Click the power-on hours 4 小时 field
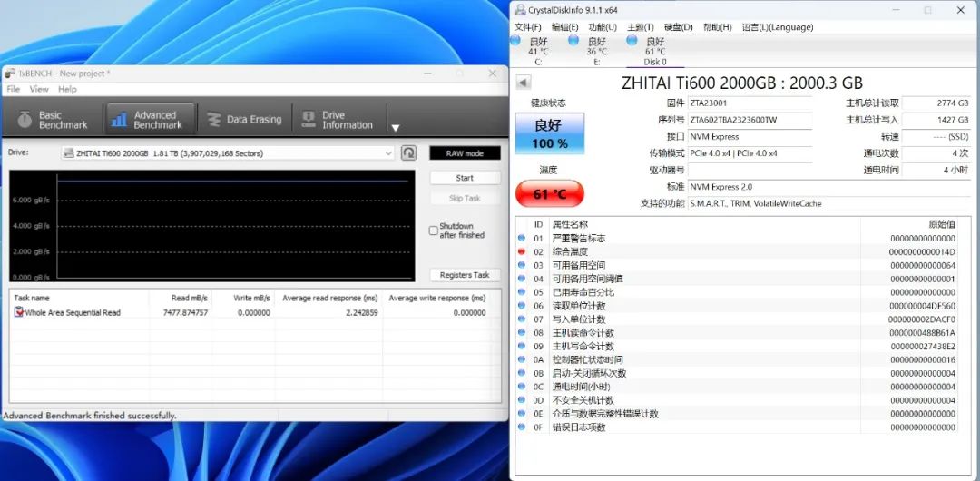 [x=936, y=170]
